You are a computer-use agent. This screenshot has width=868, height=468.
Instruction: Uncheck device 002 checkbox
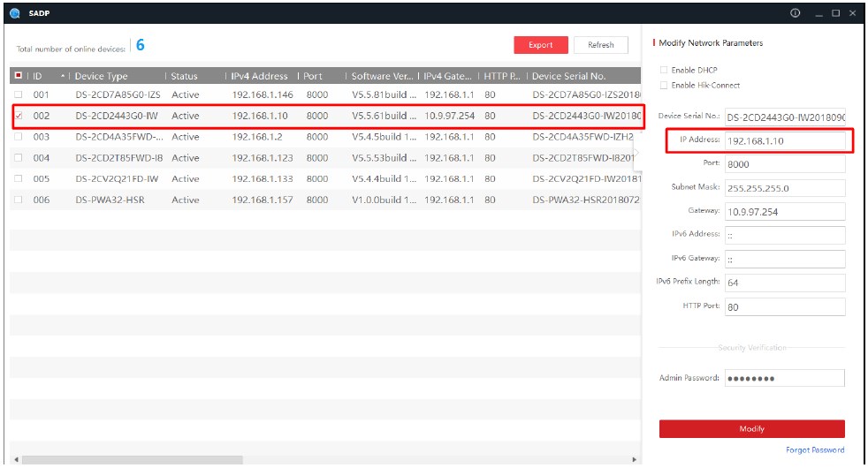[x=19, y=116]
